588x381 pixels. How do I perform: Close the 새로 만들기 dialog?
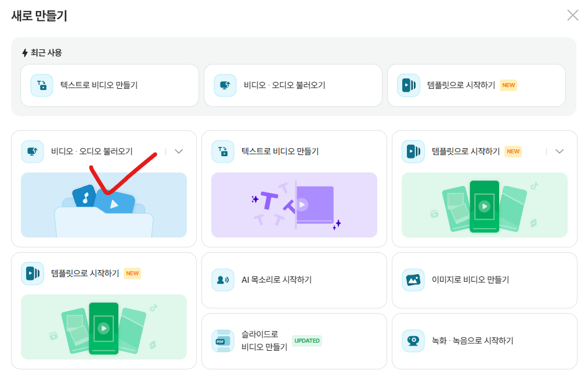pyautogui.click(x=572, y=15)
